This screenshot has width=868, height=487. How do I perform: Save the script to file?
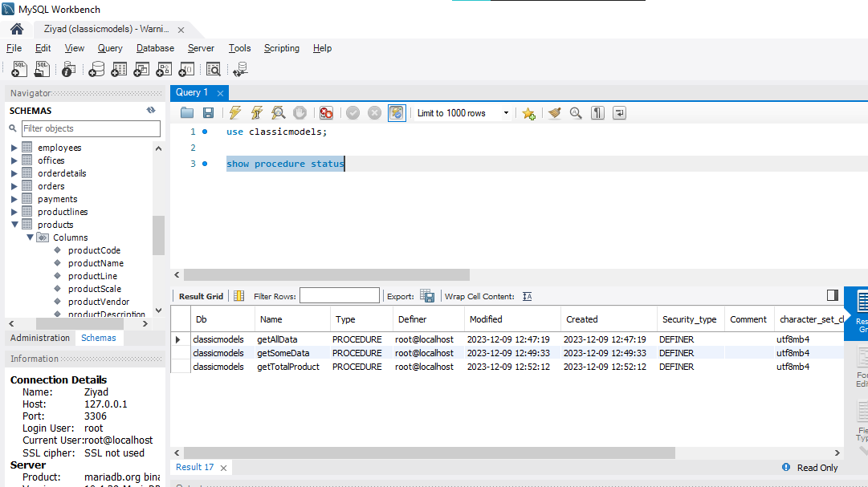click(208, 113)
